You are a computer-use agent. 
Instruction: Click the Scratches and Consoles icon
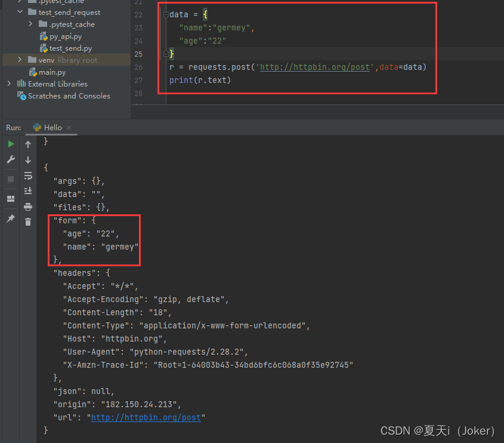(20, 96)
